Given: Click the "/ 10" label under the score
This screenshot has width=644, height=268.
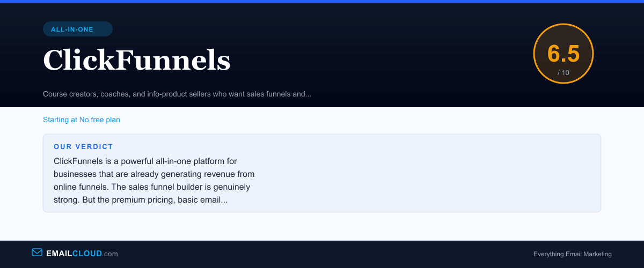Looking at the screenshot, I should click(563, 72).
